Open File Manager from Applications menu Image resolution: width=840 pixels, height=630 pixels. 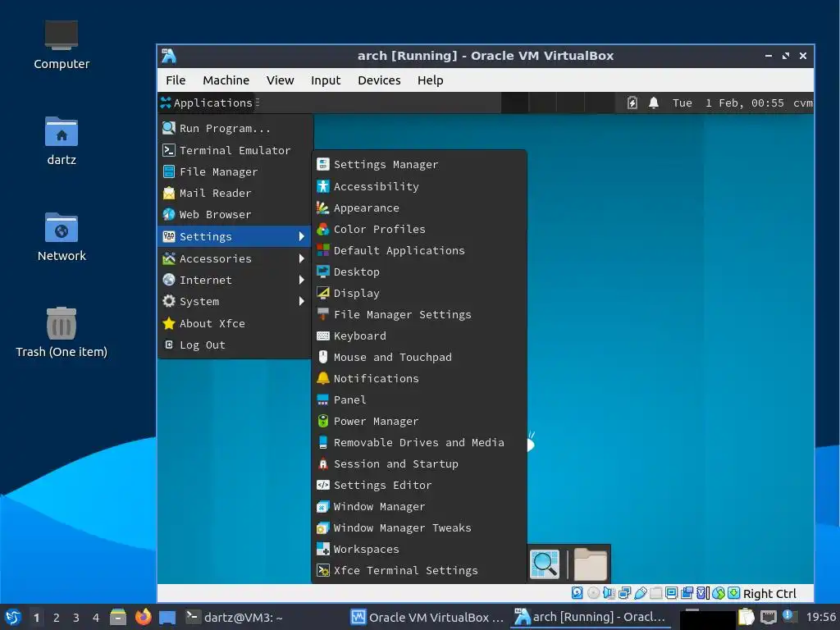click(235, 172)
